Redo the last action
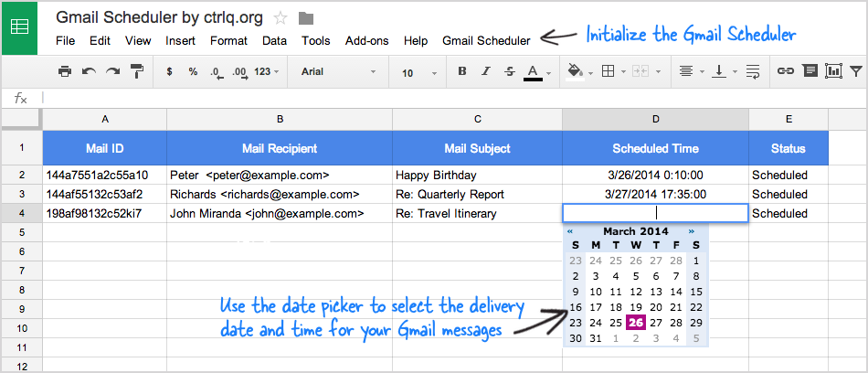Image resolution: width=868 pixels, height=373 pixels. point(112,71)
